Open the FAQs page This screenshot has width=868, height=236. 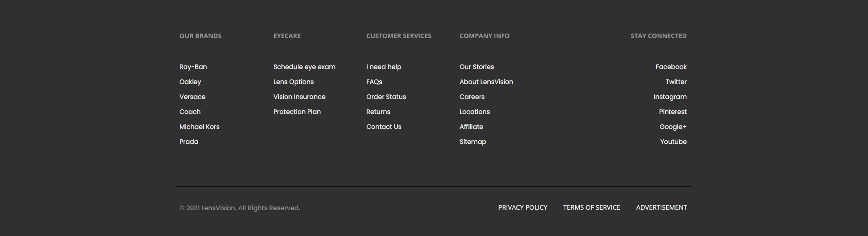(x=374, y=82)
